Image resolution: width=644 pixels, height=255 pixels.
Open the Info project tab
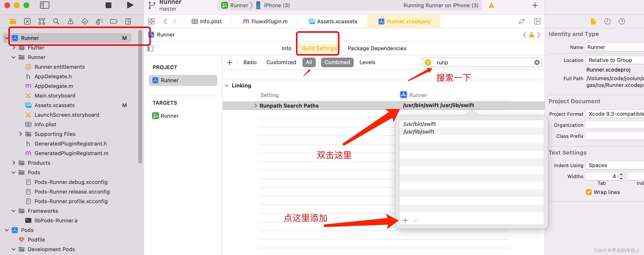pos(286,48)
